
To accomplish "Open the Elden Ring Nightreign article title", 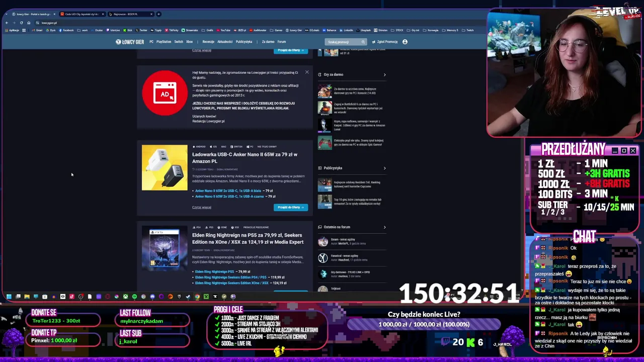I will coord(248,238).
